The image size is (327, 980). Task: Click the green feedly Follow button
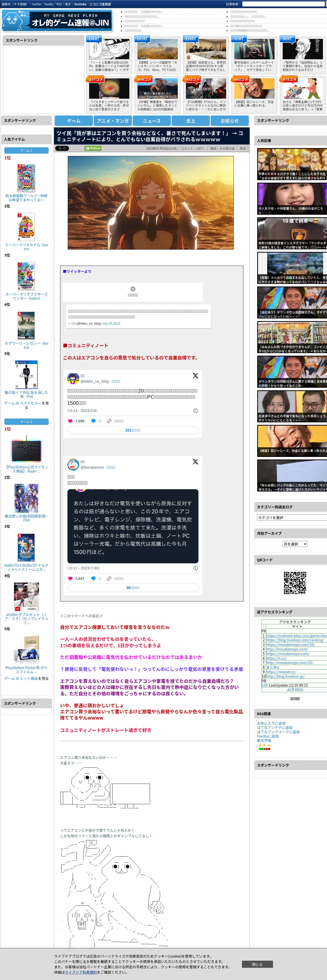(93, 148)
